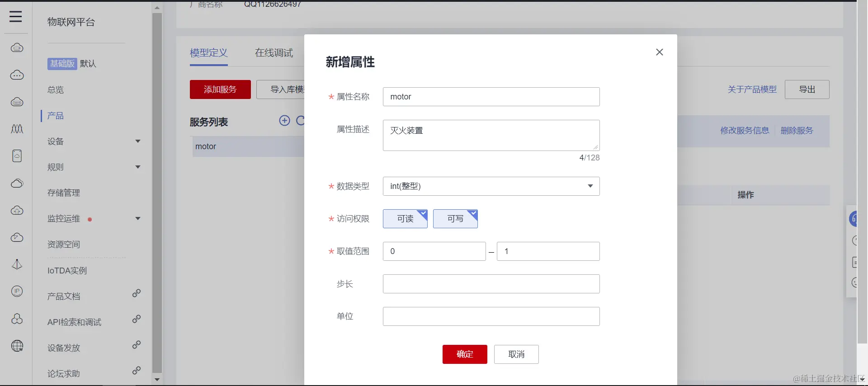Switch to 在线调试 tab
This screenshot has height=386, width=868.
(x=274, y=53)
